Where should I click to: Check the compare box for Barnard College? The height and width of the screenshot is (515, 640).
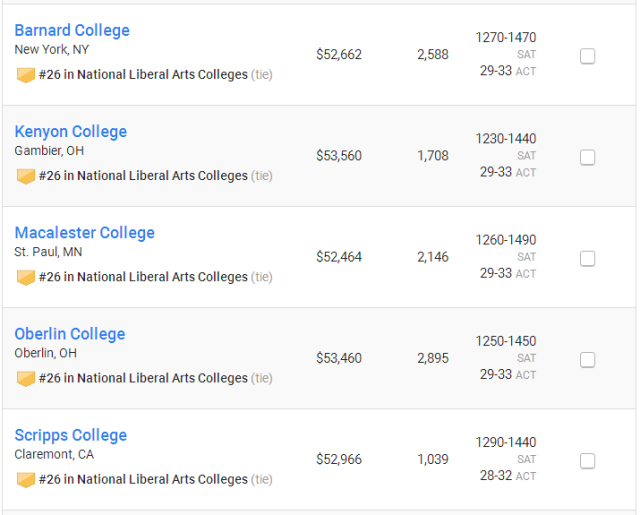587,56
